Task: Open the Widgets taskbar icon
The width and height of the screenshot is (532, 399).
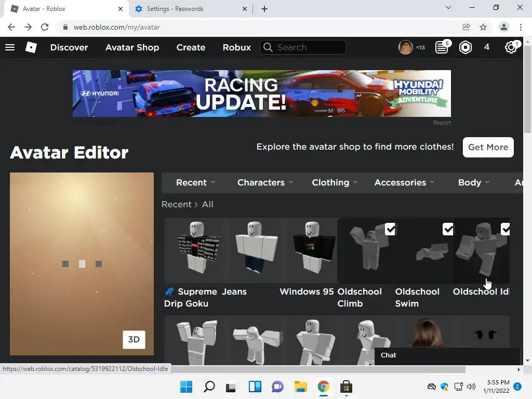Action: [255, 387]
